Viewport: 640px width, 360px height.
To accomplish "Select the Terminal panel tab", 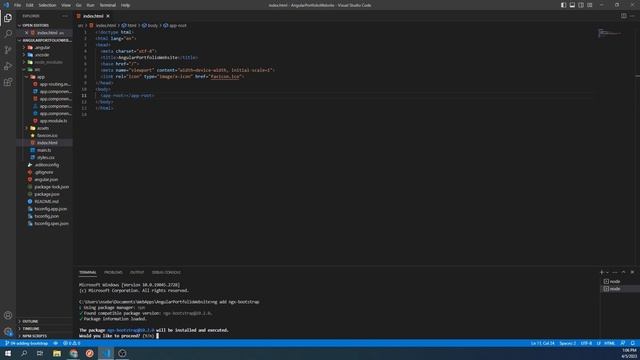I will point(88,272).
